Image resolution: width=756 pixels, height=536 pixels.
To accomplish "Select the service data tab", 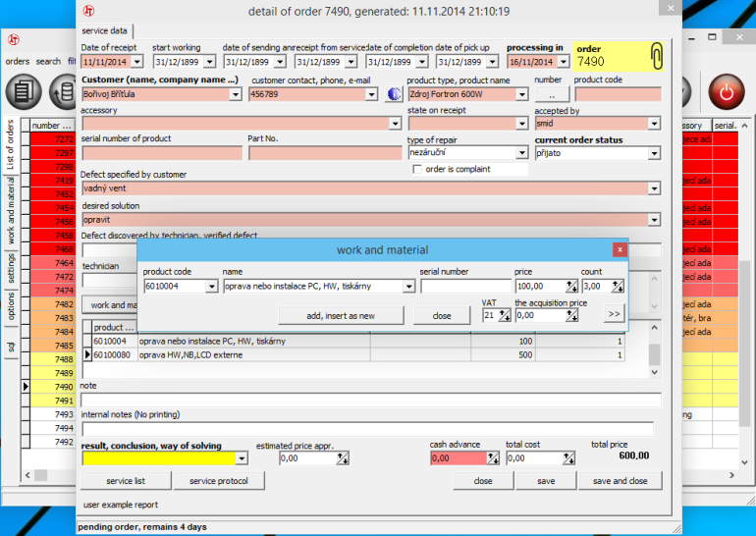I will tap(105, 30).
